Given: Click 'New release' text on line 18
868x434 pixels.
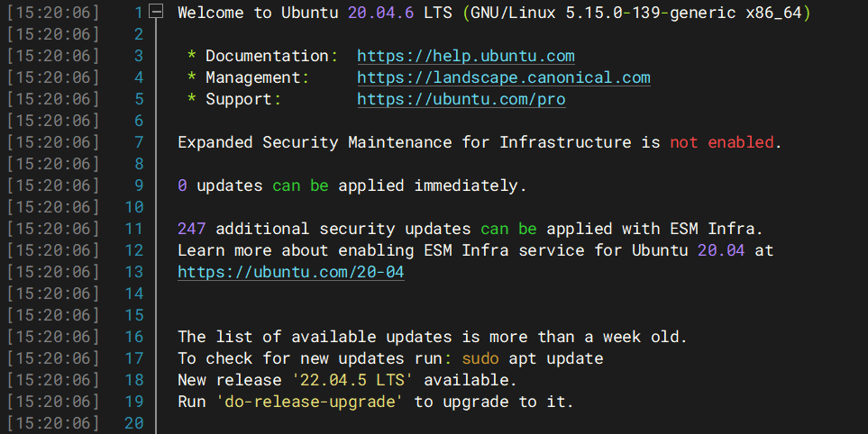Looking at the screenshot, I should coord(229,380).
